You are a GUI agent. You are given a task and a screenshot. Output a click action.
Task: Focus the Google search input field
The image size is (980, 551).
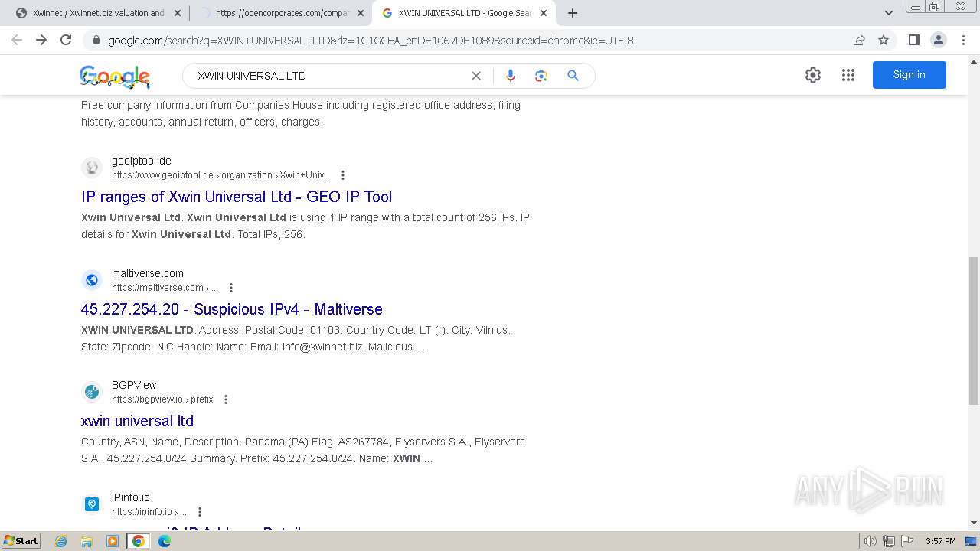(328, 76)
